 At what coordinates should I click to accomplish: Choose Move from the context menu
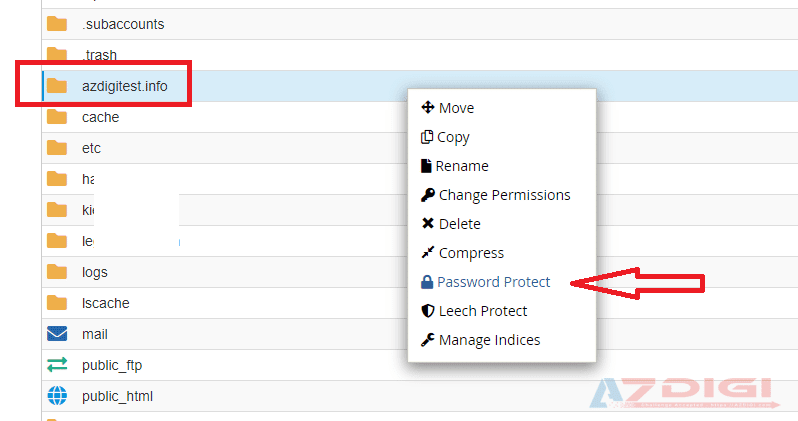click(456, 108)
